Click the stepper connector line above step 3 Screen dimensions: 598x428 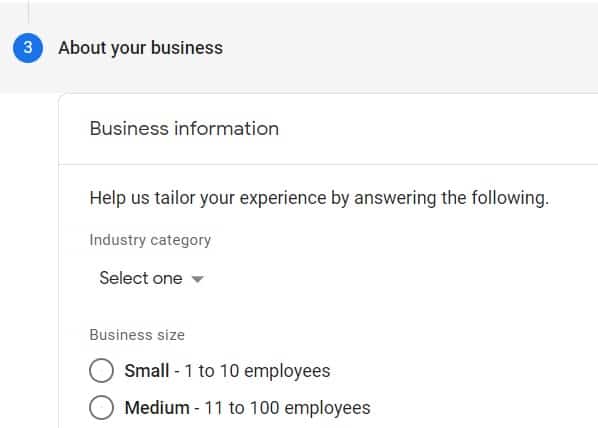pyautogui.click(x=29, y=12)
